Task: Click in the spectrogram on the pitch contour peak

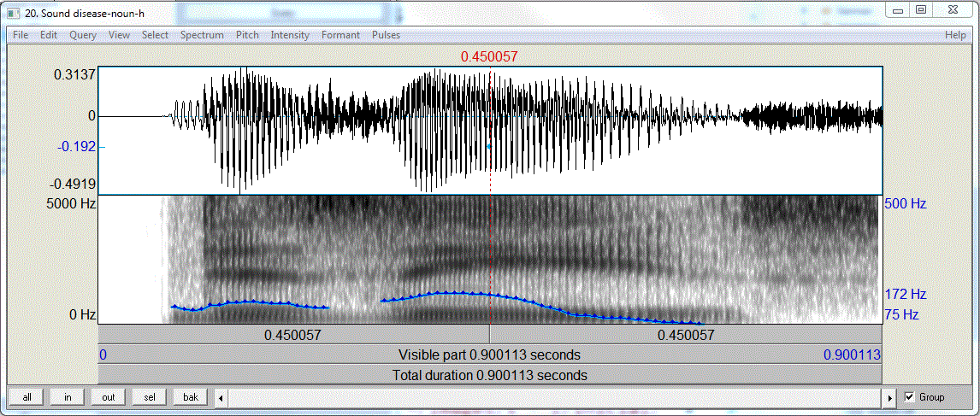Action: [452, 292]
